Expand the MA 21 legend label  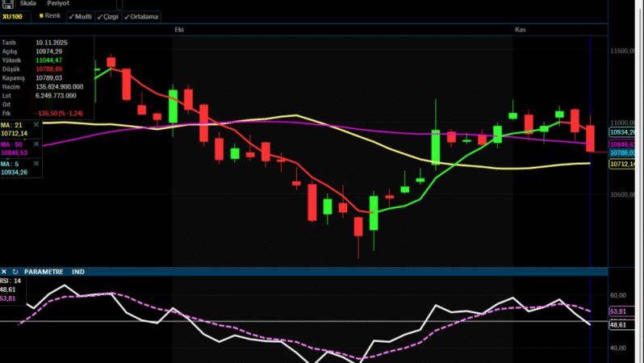tap(11, 125)
